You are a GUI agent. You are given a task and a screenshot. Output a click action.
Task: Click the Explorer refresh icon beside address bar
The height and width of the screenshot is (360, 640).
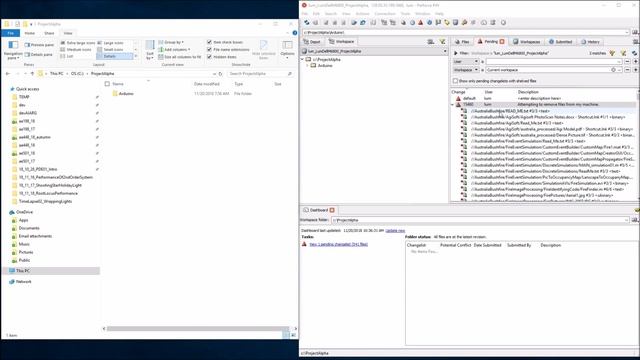click(x=220, y=74)
